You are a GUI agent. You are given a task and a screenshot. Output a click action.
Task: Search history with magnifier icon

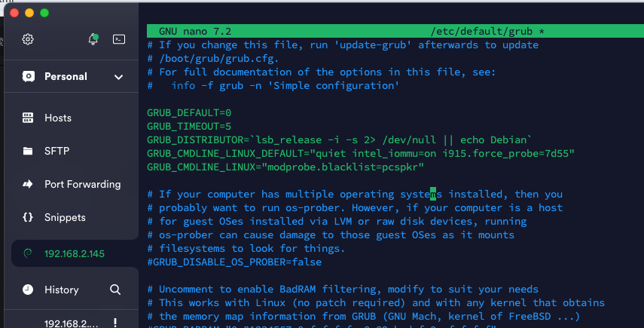(x=115, y=290)
